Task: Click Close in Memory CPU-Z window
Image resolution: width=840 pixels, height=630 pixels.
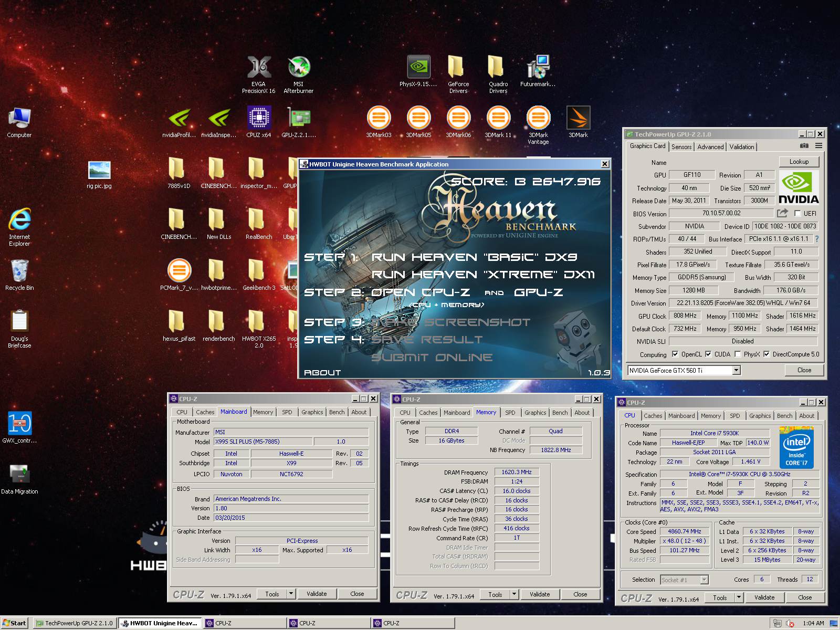Action: click(580, 594)
